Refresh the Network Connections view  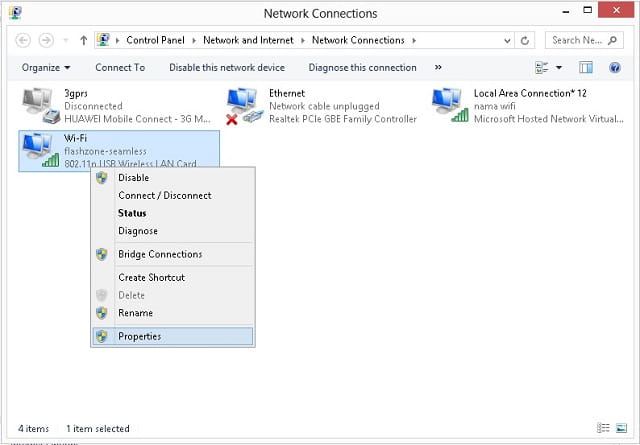pos(525,40)
